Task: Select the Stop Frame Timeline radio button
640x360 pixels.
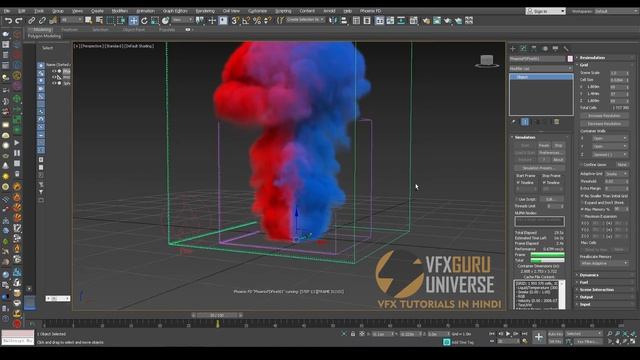Action: coord(544,182)
